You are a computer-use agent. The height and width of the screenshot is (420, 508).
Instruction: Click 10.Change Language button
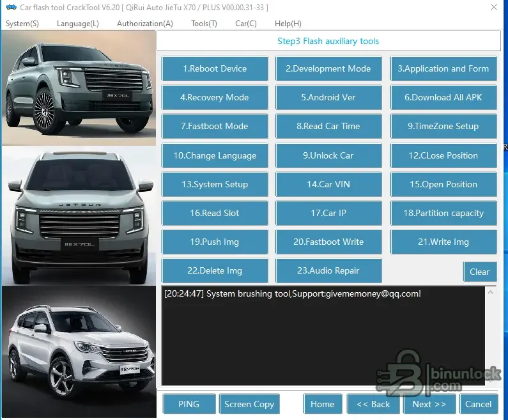coord(215,155)
